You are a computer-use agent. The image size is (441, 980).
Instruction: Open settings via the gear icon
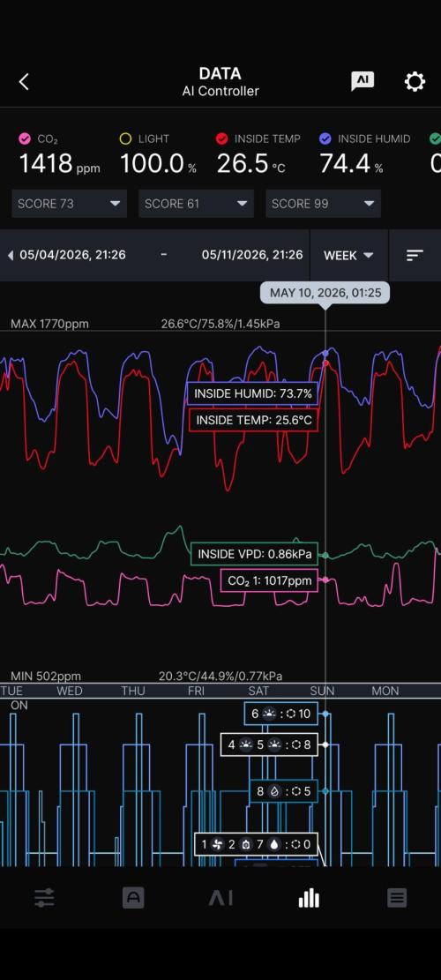pos(415,81)
